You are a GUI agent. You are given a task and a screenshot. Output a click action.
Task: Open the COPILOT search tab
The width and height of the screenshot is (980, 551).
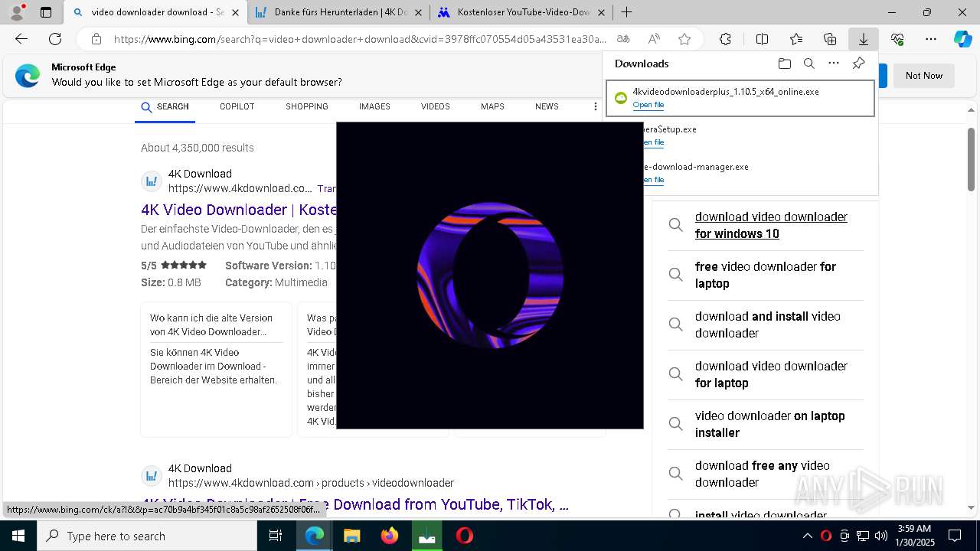coord(237,106)
